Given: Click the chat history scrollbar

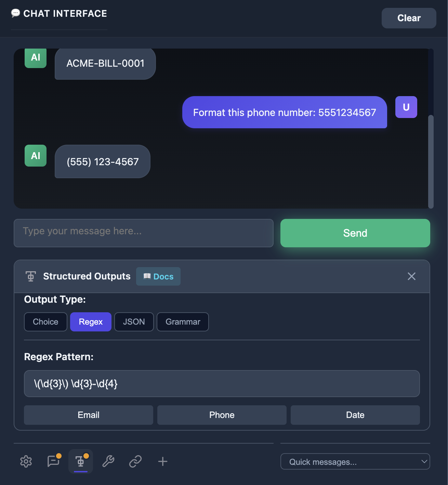Looking at the screenshot, I should click(x=431, y=161).
